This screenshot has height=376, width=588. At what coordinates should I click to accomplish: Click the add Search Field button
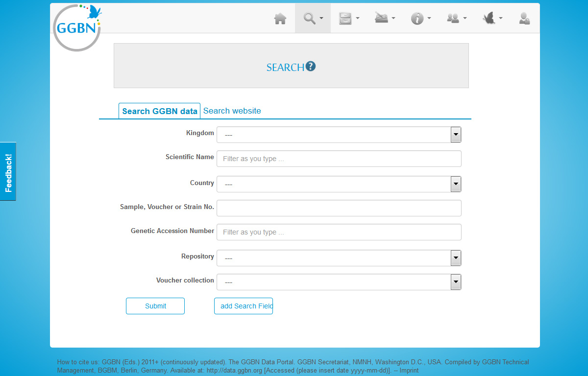(244, 306)
